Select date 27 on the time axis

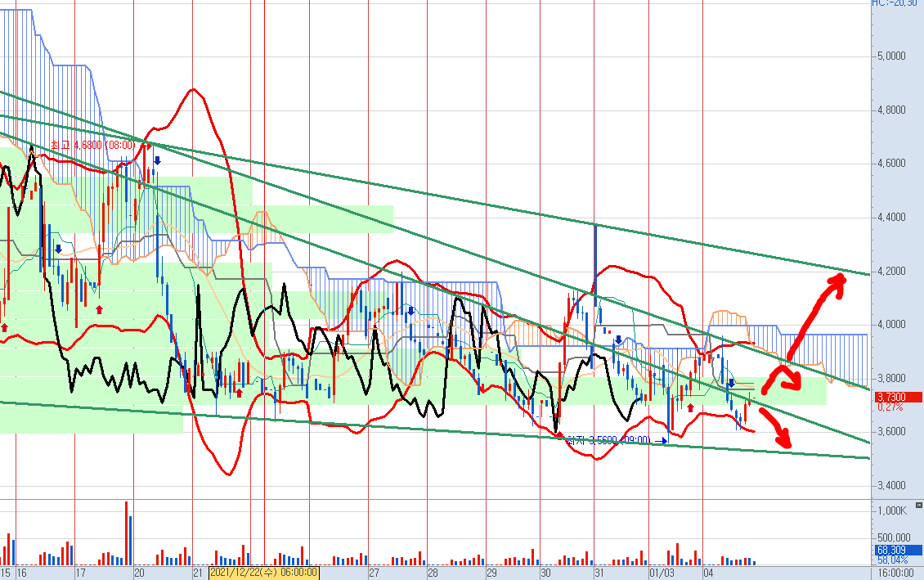click(x=374, y=573)
